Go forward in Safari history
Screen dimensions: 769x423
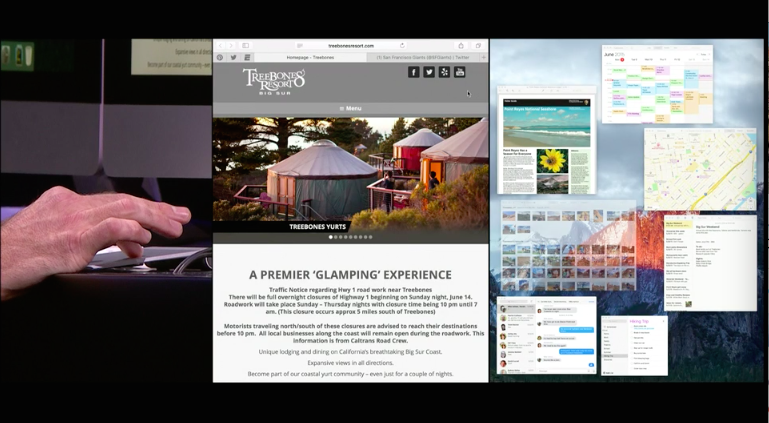(231, 46)
